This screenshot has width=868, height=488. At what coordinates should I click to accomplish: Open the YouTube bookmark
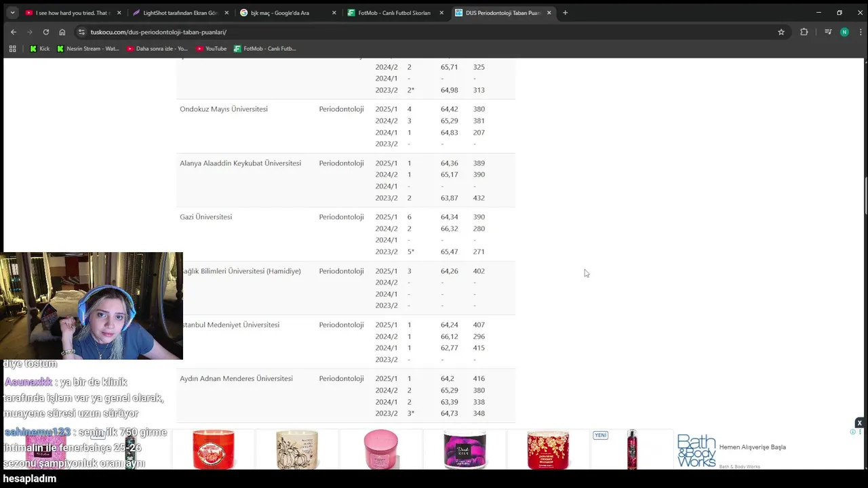pyautogui.click(x=212, y=49)
